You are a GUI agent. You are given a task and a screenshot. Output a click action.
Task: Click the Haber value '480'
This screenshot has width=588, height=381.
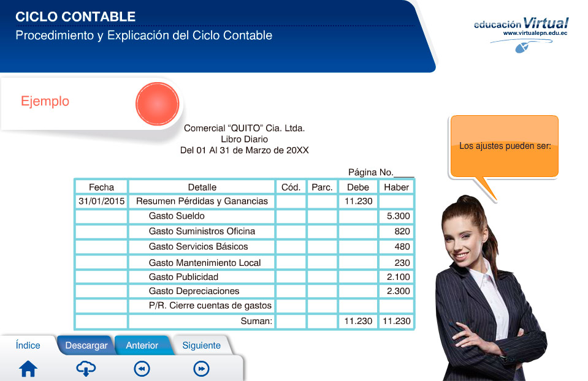click(x=402, y=247)
